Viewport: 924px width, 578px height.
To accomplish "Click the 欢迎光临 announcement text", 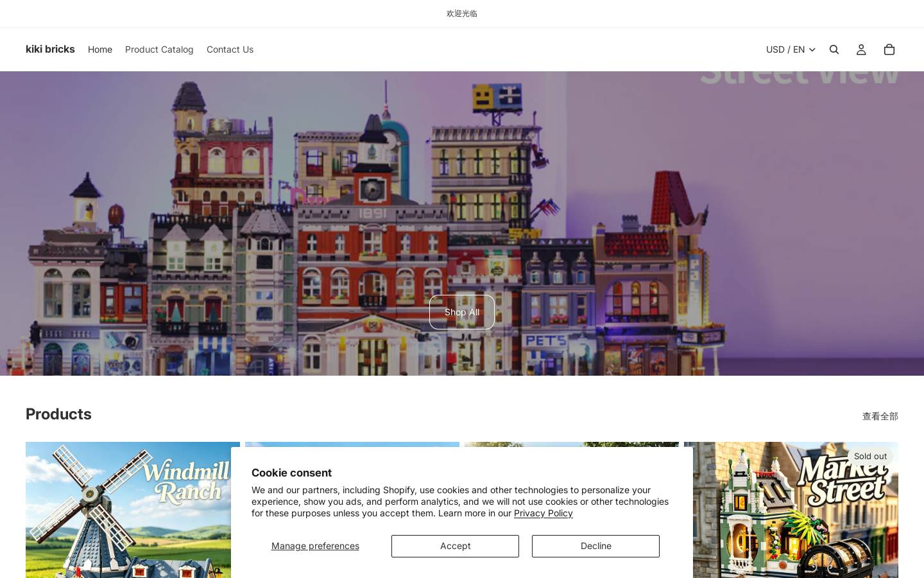I will click(462, 13).
